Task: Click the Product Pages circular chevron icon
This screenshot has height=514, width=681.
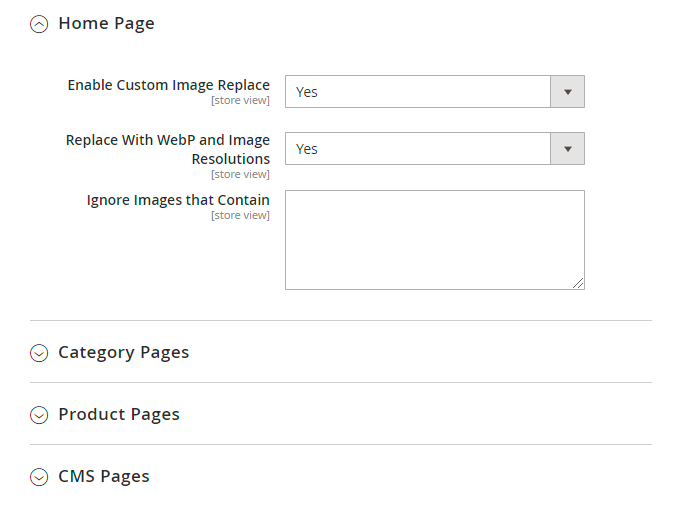Action: [x=39, y=415]
